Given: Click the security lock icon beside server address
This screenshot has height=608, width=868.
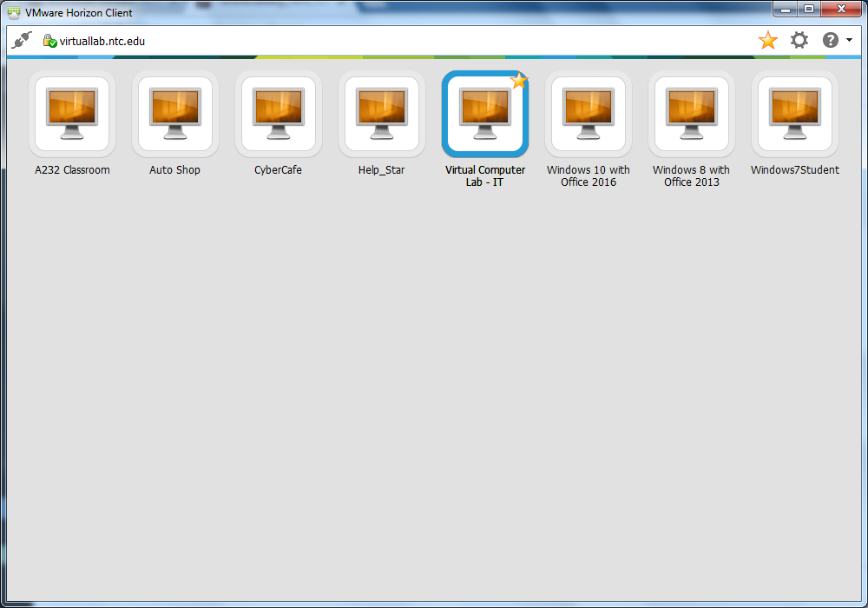Looking at the screenshot, I should [x=49, y=41].
